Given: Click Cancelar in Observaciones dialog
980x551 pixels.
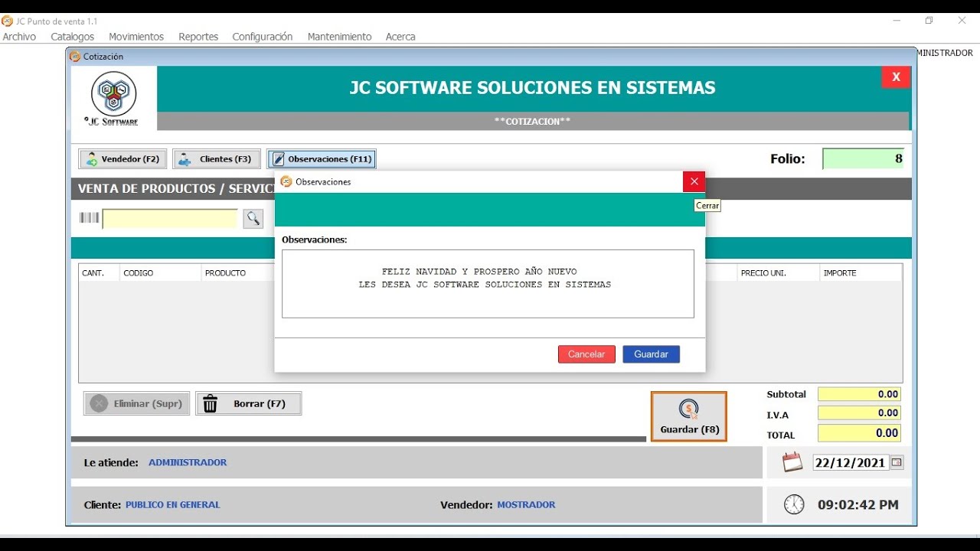Looking at the screenshot, I should [586, 354].
